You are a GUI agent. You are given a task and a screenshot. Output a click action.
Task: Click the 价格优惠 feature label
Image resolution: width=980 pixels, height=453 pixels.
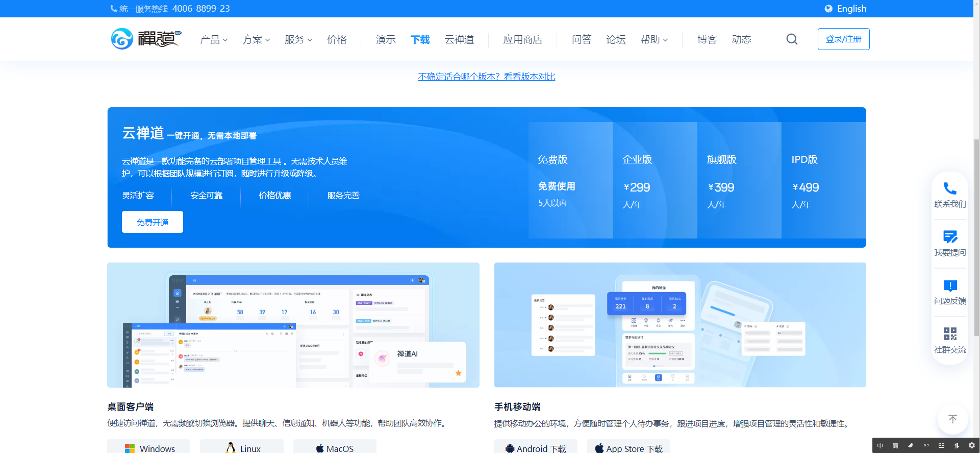[275, 196]
